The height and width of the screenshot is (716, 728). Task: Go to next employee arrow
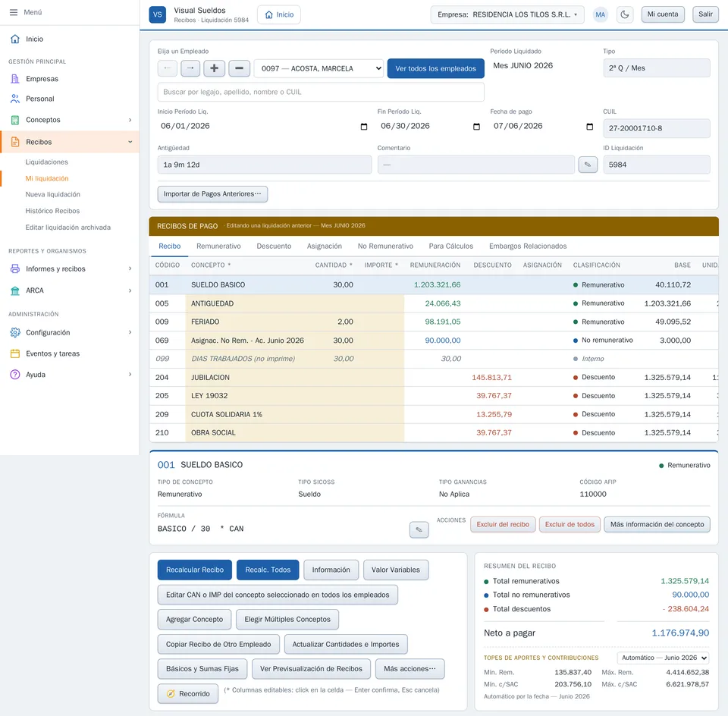tap(190, 68)
